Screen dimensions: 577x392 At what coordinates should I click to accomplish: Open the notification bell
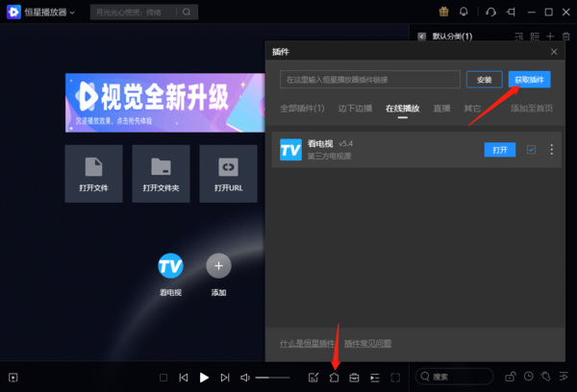point(464,12)
